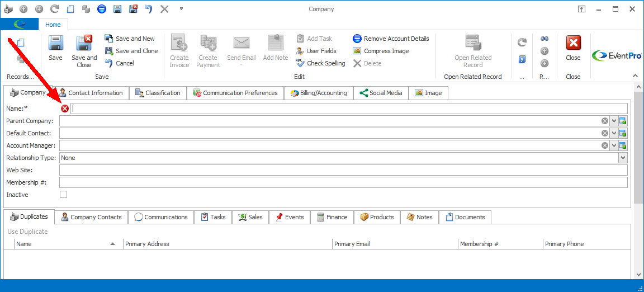Open User Fields from the ribbon
This screenshot has width=644, height=292.
coord(316,51)
